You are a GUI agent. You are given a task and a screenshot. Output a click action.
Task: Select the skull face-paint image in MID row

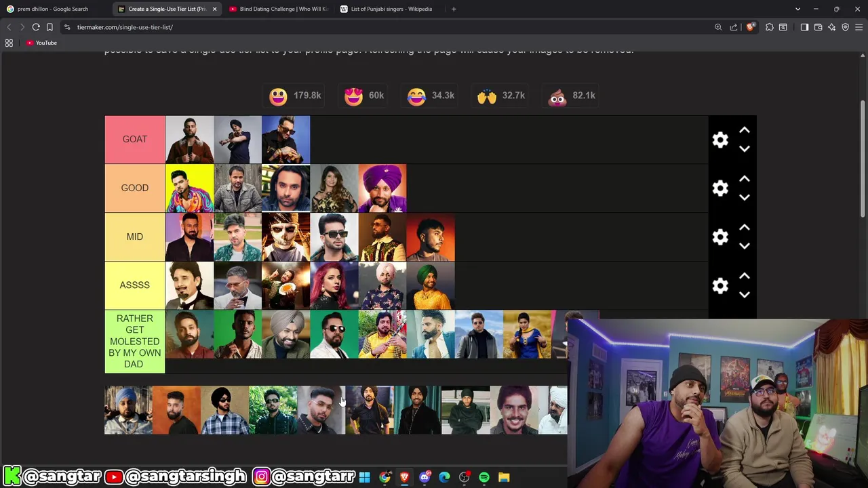point(285,237)
